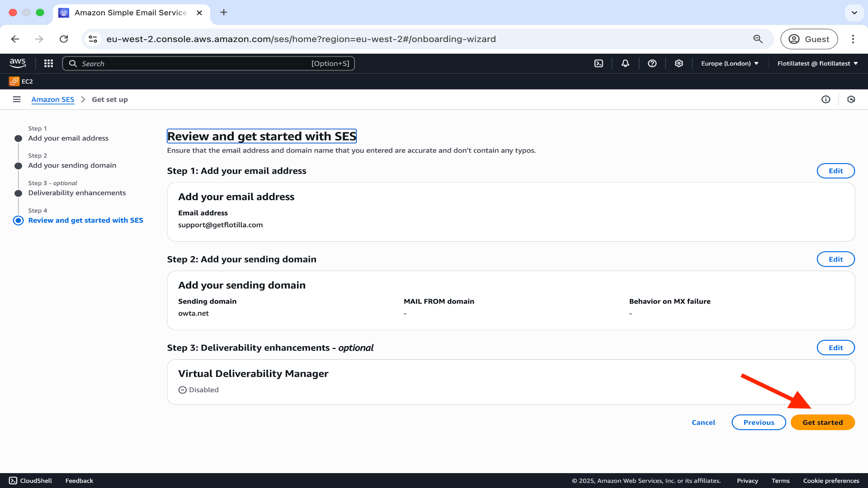The image size is (868, 488).
Task: Open the info panel icon
Action: [826, 99]
